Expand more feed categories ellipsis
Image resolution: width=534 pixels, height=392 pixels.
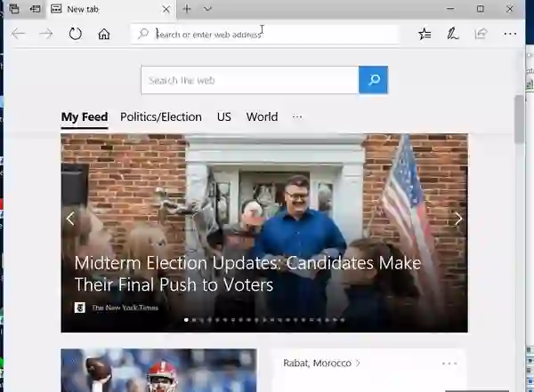click(x=297, y=116)
